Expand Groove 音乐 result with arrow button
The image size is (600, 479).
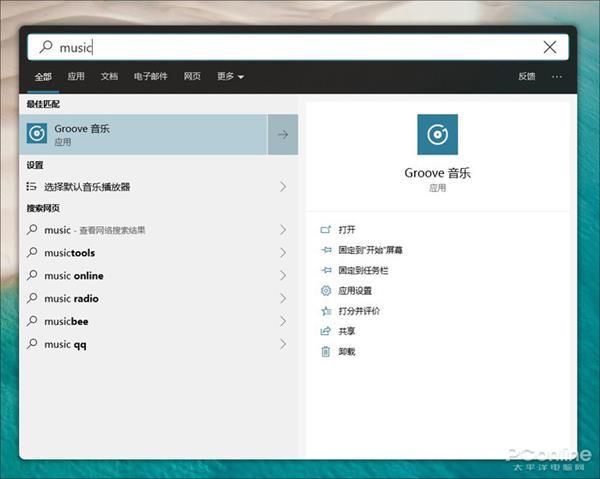(x=283, y=134)
